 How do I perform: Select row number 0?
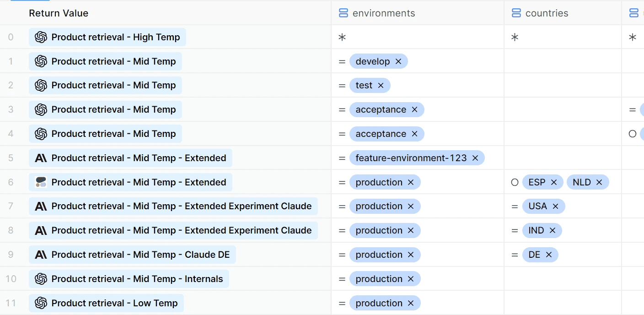tap(11, 37)
